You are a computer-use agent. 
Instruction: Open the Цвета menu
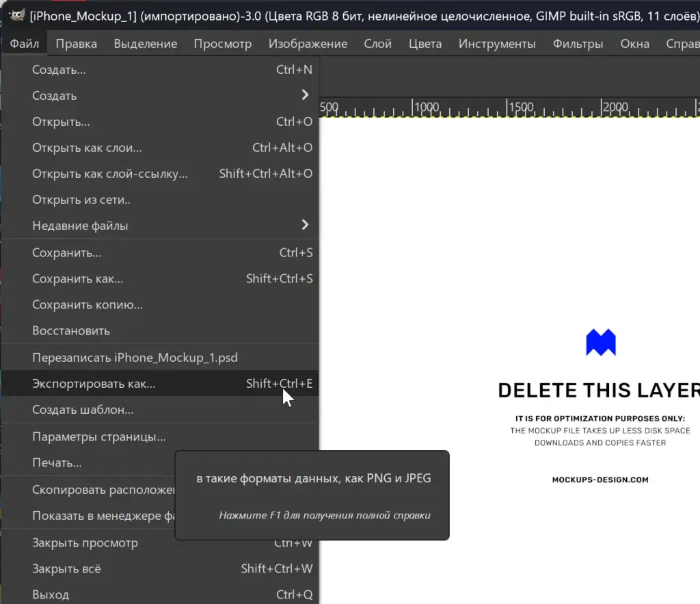(x=425, y=43)
